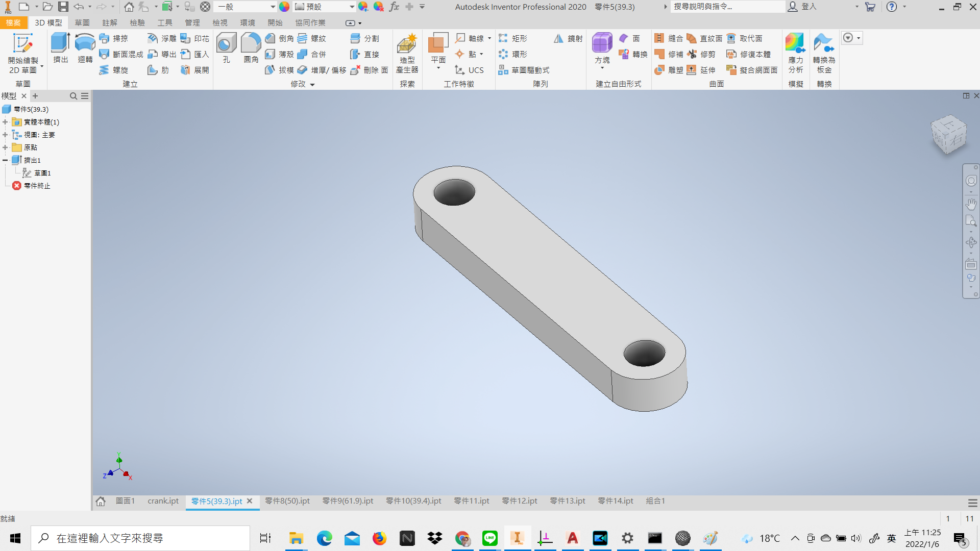Search the model browser panel
Screen dimensions: 980x551
pos(73,96)
